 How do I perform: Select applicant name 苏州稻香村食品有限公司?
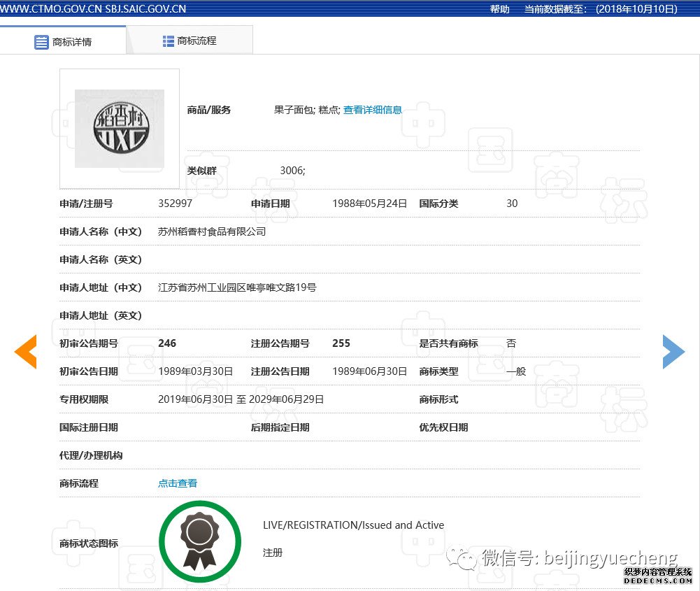(212, 232)
